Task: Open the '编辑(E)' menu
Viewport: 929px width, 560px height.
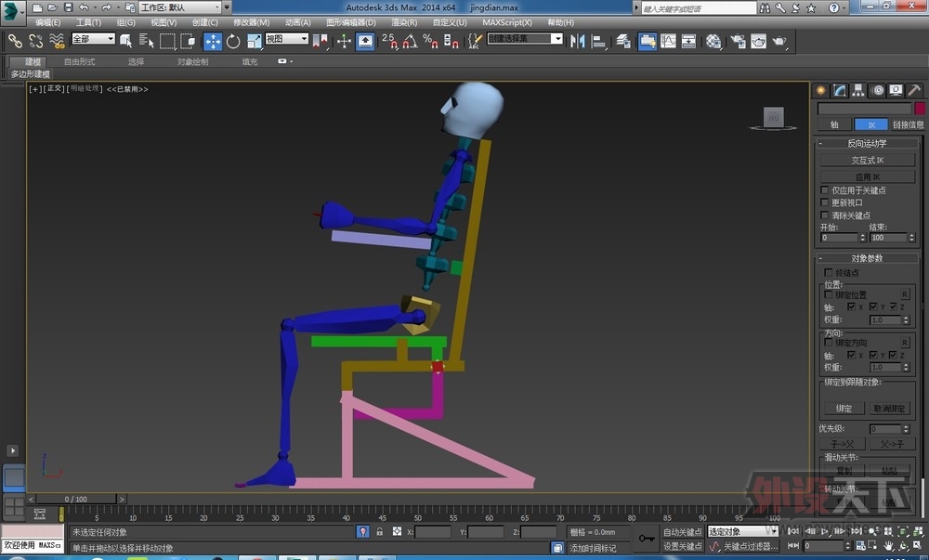Action: tap(47, 22)
